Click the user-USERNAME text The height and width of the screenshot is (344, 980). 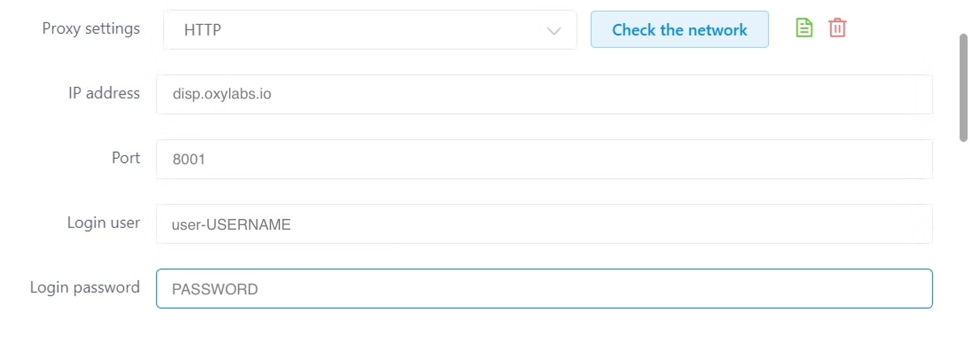232,225
